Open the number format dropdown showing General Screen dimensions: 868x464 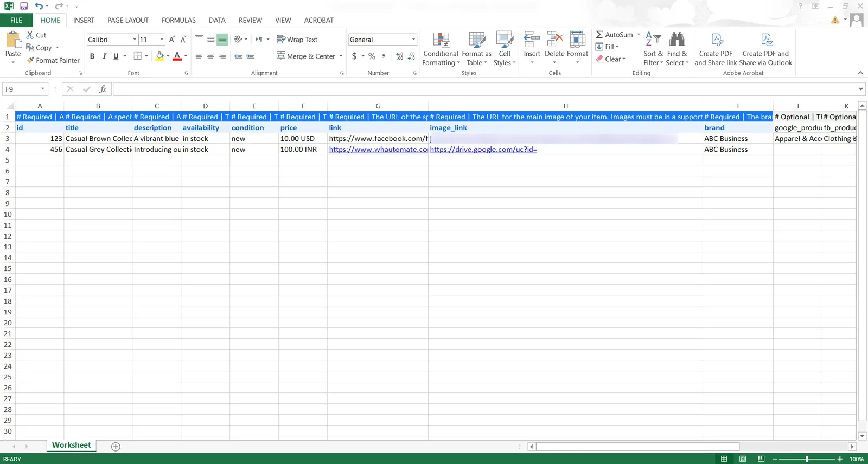pos(413,40)
